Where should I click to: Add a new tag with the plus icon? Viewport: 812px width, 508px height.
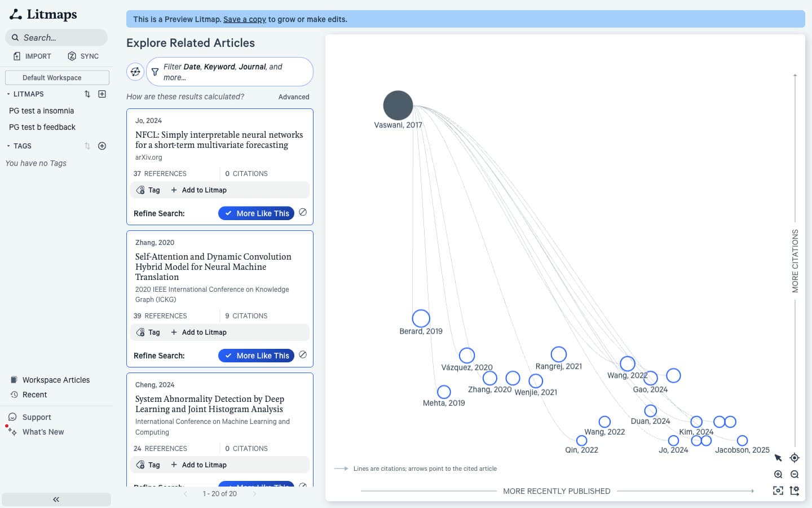click(x=102, y=146)
